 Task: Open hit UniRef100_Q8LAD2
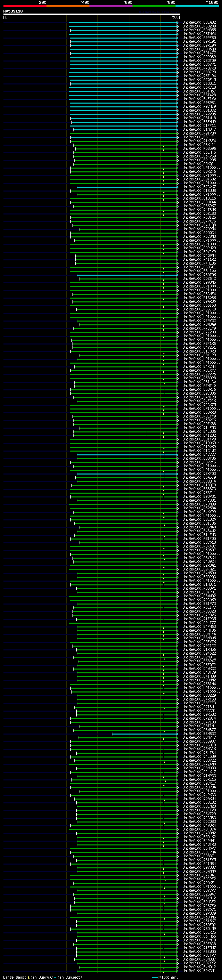(199, 23)
